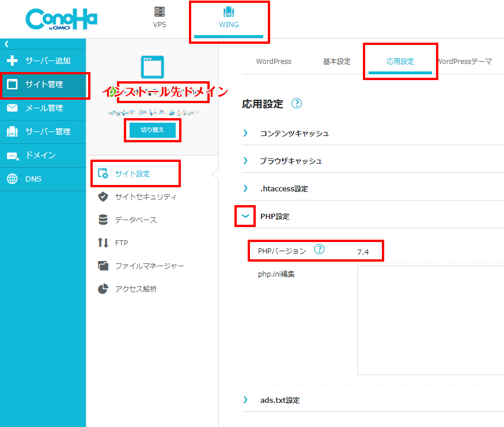Click the データベース label
The width and height of the screenshot is (504, 427).
pos(135,220)
